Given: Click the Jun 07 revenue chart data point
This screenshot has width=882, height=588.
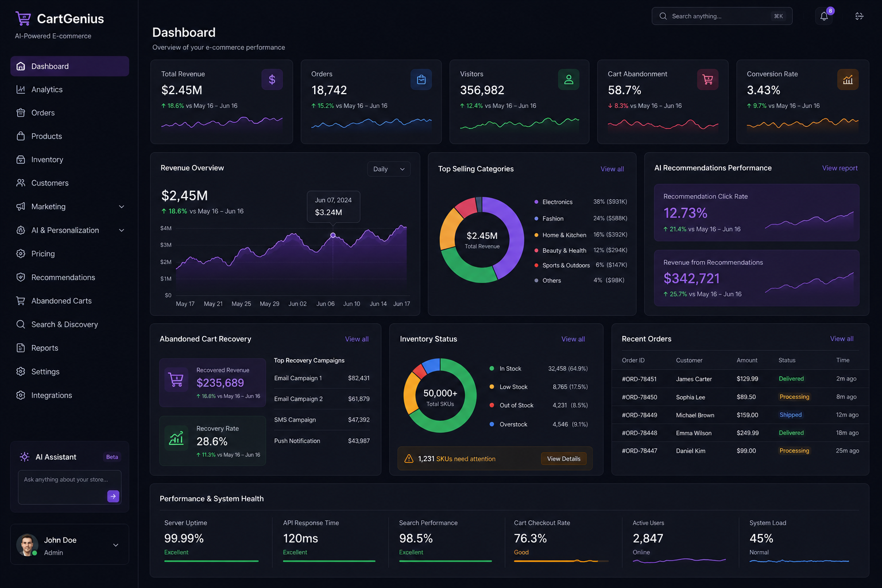Looking at the screenshot, I should [x=333, y=235].
